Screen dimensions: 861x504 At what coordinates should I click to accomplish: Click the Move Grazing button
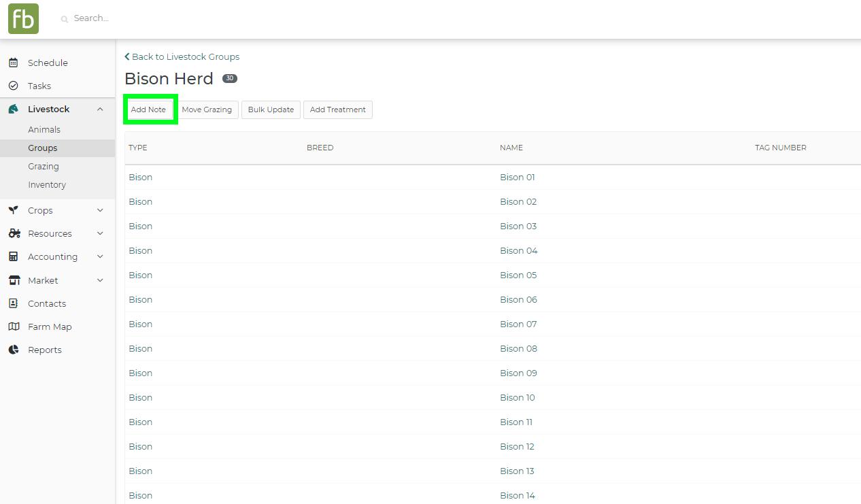[x=207, y=110]
